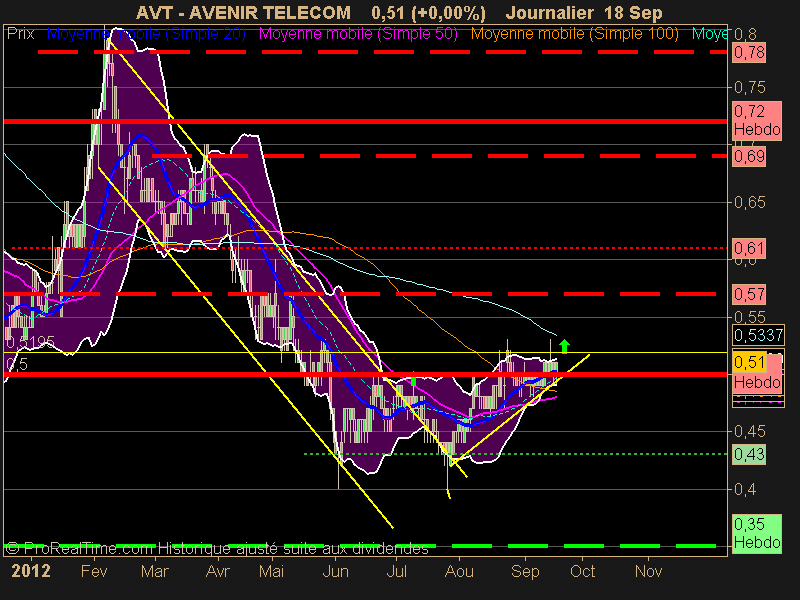Click the Mar month label
Image resolution: width=800 pixels, height=600 pixels.
point(155,571)
